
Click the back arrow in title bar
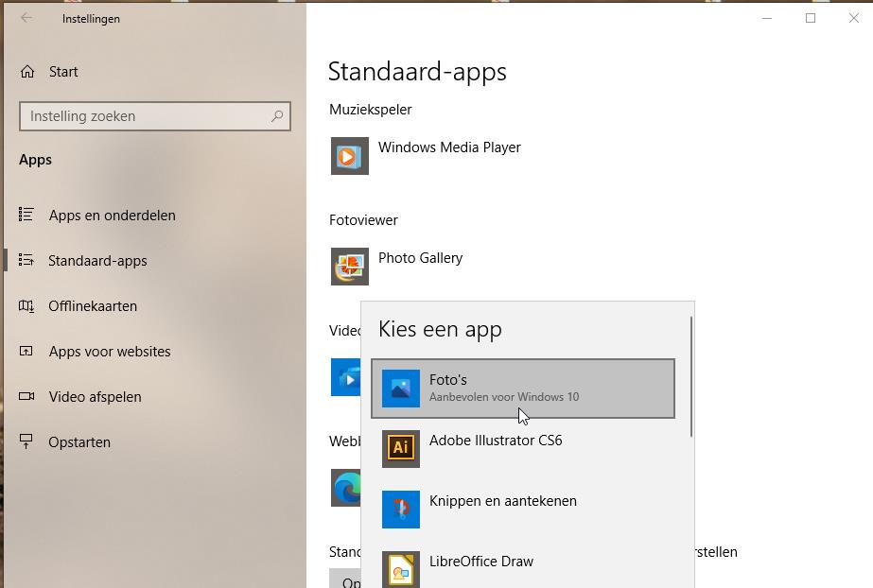[26, 18]
